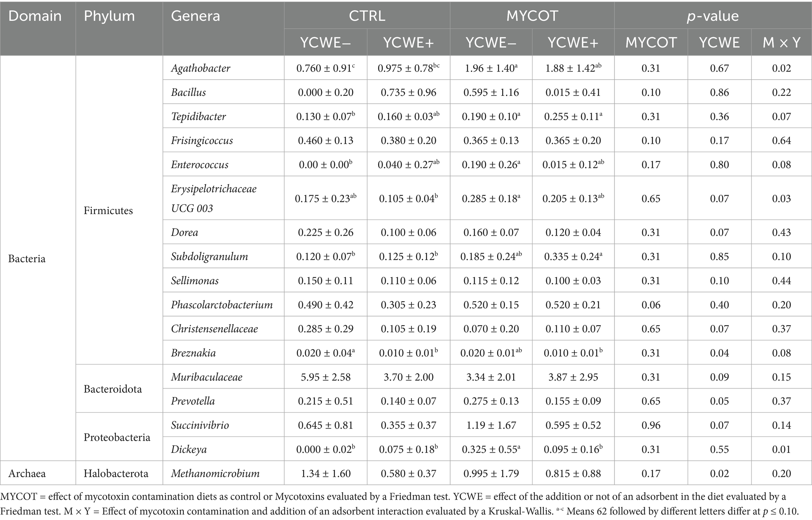Select the M × Y column header
812x520 pixels.
[781, 42]
